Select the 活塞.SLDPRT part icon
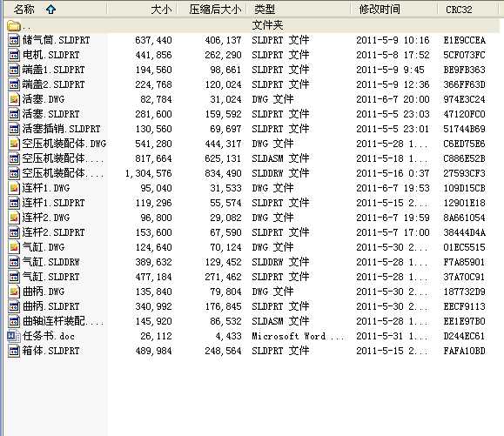The width and height of the screenshot is (504, 436). click(x=14, y=114)
